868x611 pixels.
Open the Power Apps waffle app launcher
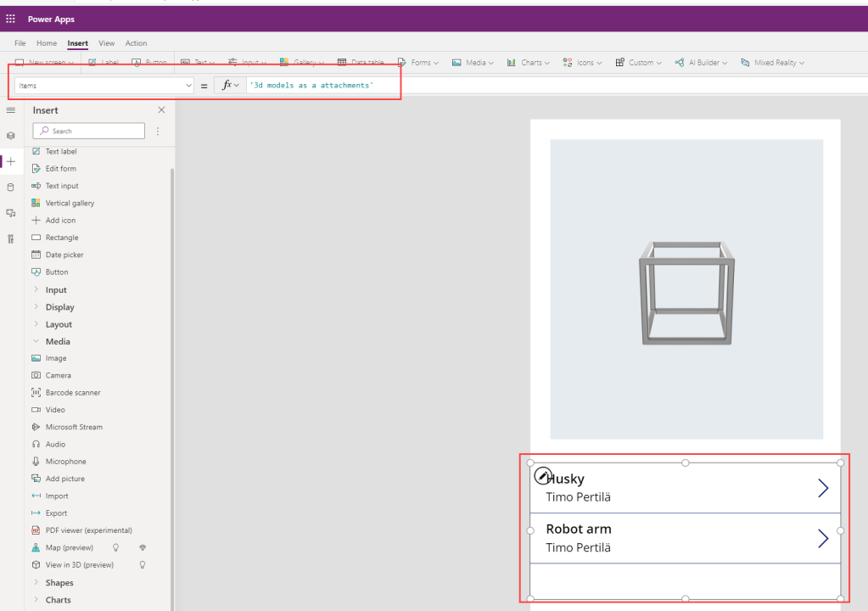tap(11, 19)
